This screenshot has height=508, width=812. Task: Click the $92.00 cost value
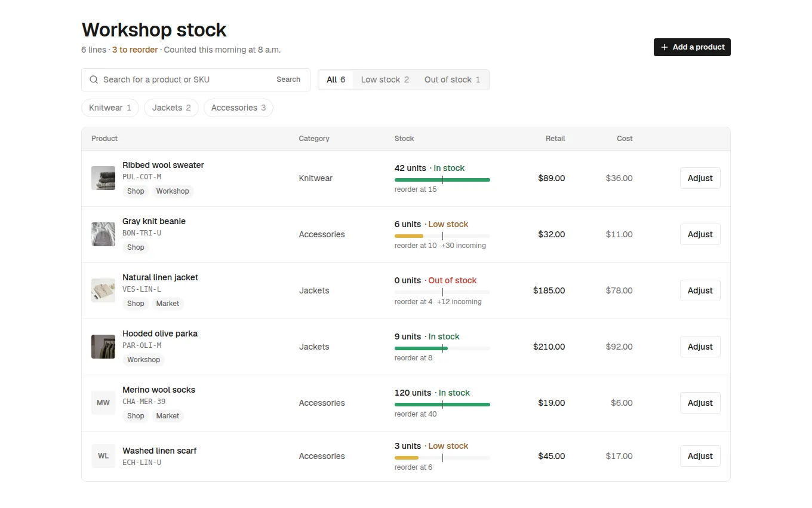pyautogui.click(x=619, y=347)
